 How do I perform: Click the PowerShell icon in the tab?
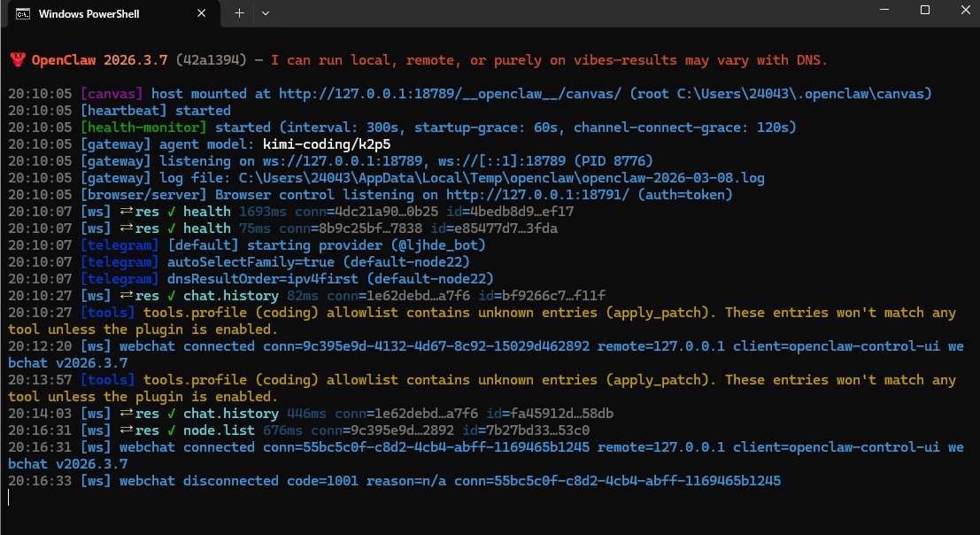coord(23,14)
